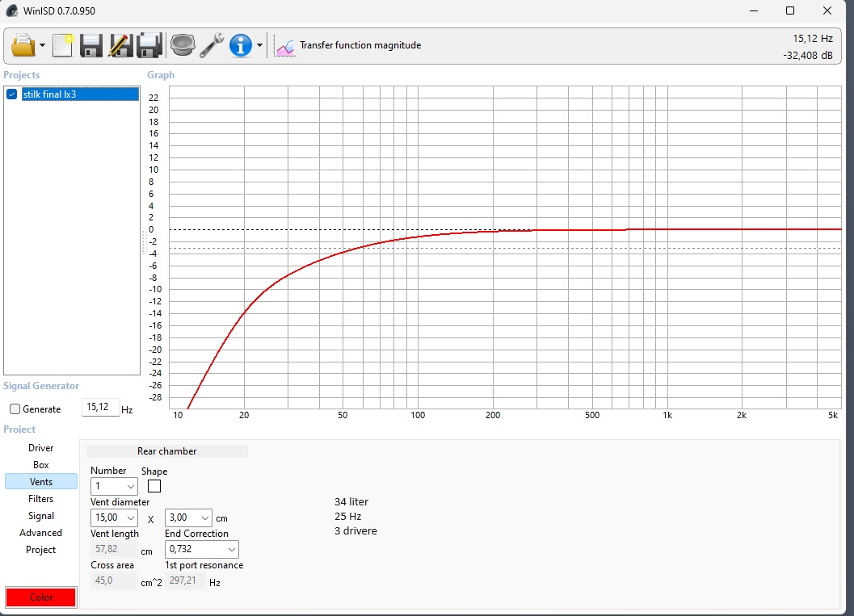Click 1st port resonance field 297,21
854x616 pixels.
[x=185, y=580]
